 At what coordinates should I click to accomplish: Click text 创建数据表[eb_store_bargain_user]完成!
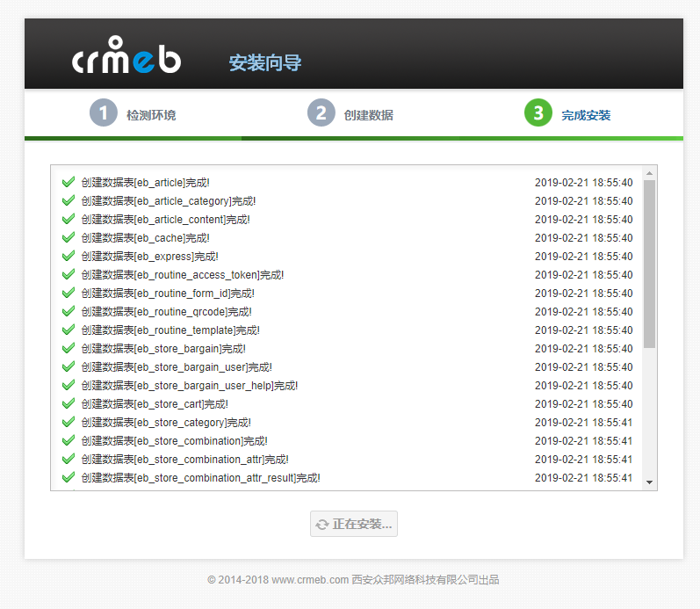point(177,367)
